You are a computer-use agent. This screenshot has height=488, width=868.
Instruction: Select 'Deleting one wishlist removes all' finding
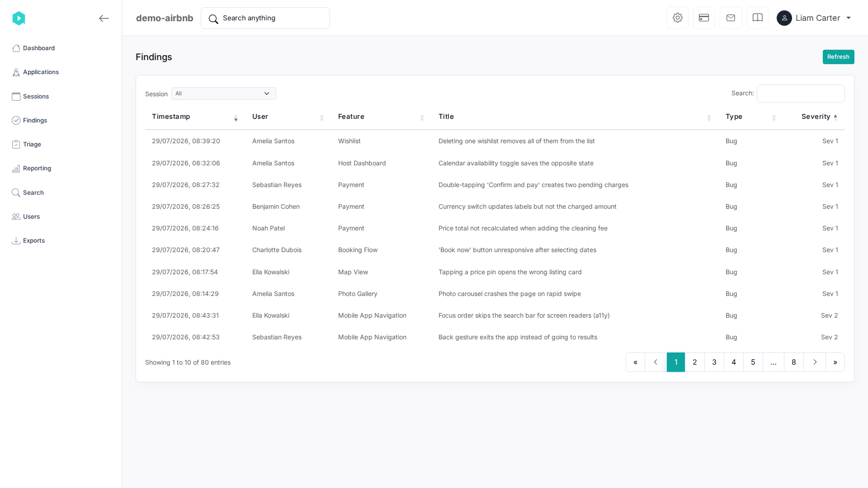[x=516, y=141]
